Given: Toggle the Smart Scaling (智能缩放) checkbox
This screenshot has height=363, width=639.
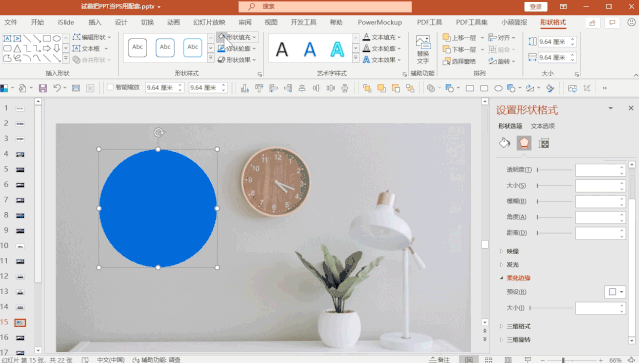Looking at the screenshot, I should click(110, 87).
